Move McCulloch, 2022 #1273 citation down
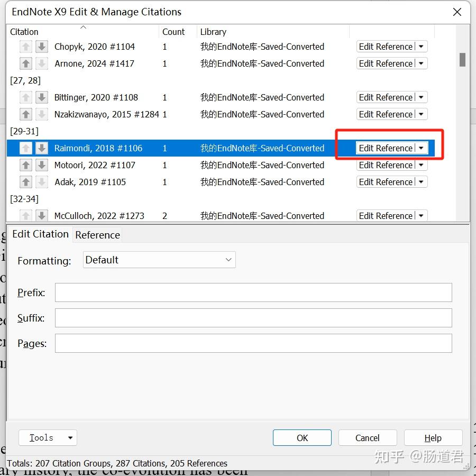The width and height of the screenshot is (476, 476). 42,216
